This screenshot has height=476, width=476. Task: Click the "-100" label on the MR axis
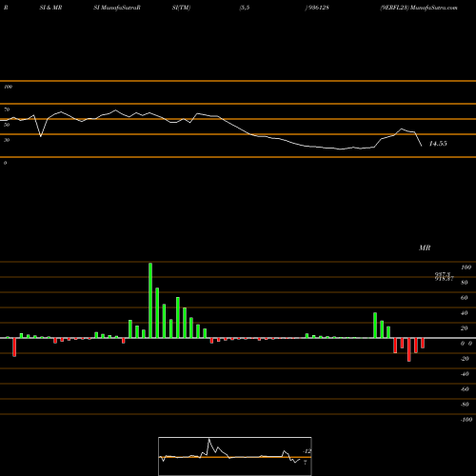click(466, 420)
